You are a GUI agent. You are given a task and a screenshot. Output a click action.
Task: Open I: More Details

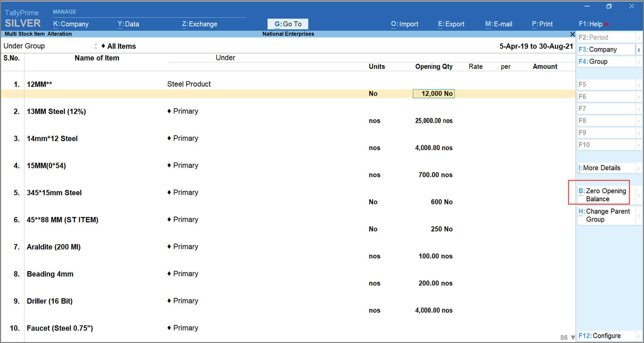coord(606,168)
